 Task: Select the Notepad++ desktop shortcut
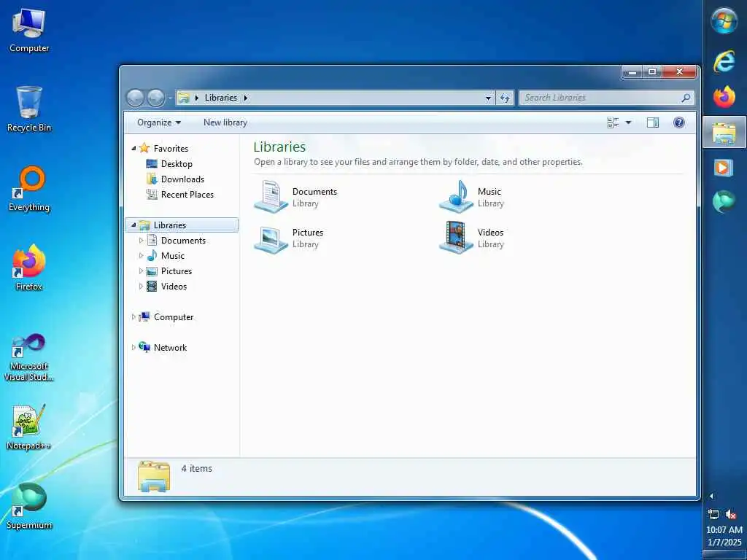[x=29, y=427]
